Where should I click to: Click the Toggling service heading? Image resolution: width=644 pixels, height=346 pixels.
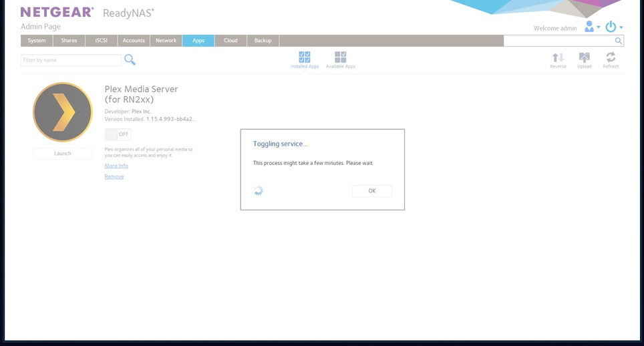coord(280,144)
